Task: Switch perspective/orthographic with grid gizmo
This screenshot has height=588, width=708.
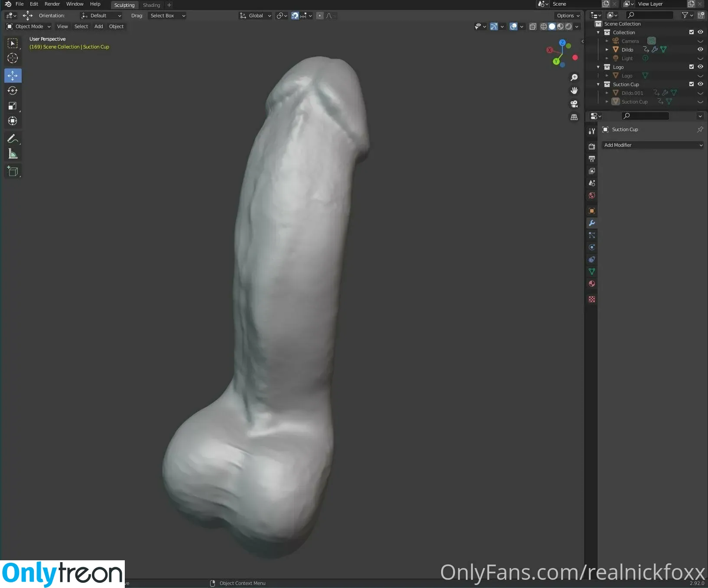Action: [x=574, y=117]
